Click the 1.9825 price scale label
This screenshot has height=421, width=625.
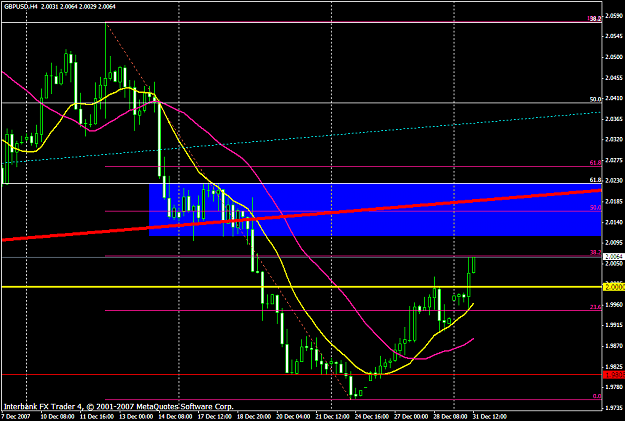tap(614, 366)
